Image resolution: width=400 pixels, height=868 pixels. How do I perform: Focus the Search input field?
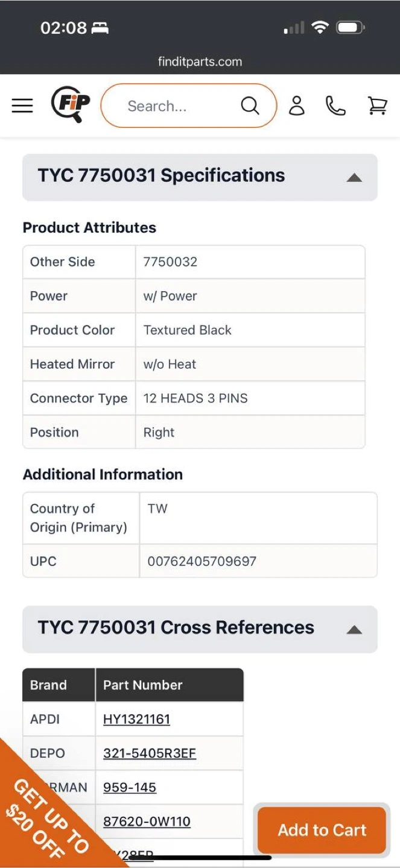(175, 106)
